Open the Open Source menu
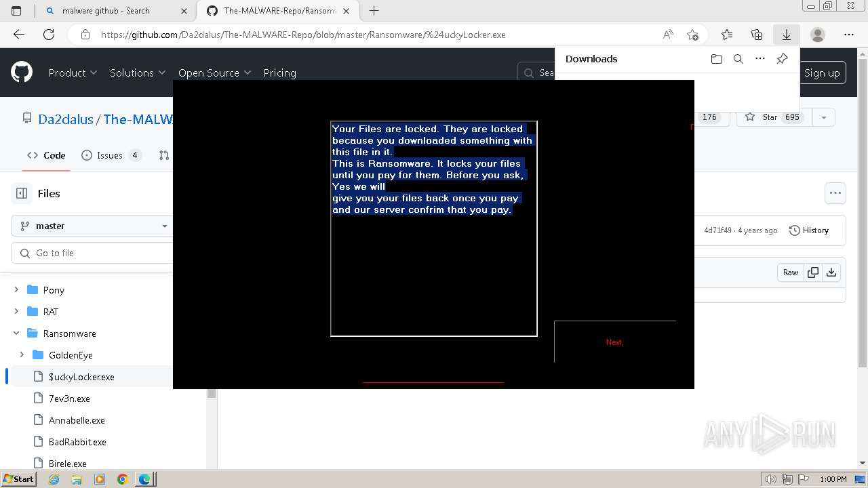868x488 pixels. tap(214, 73)
